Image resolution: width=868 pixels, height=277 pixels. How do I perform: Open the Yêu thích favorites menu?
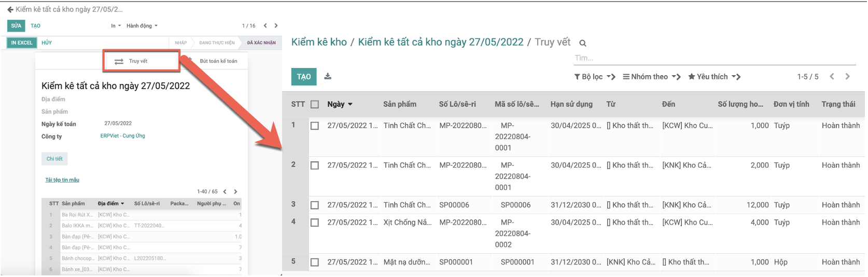(714, 77)
